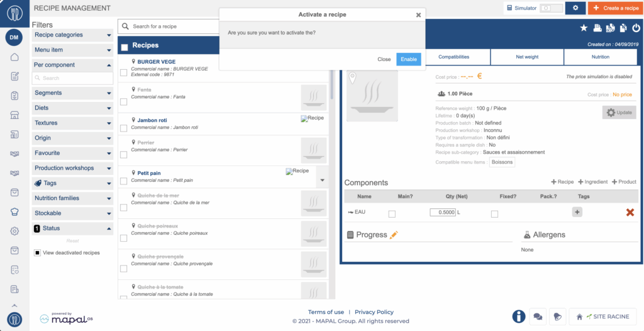Collapse the Per component filter
644x331 pixels.
[x=73, y=65]
